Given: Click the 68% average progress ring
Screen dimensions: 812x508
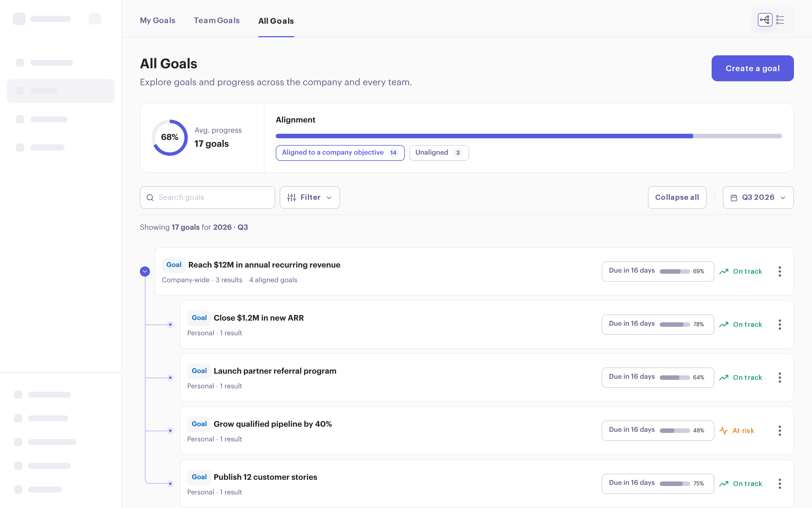Looking at the screenshot, I should pos(170,137).
